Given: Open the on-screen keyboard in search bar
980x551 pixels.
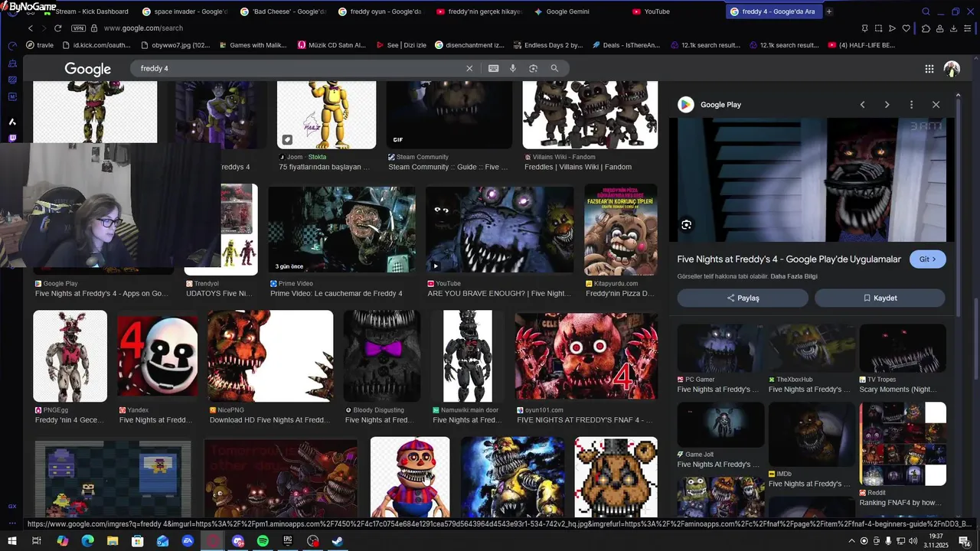Looking at the screenshot, I should (x=494, y=68).
